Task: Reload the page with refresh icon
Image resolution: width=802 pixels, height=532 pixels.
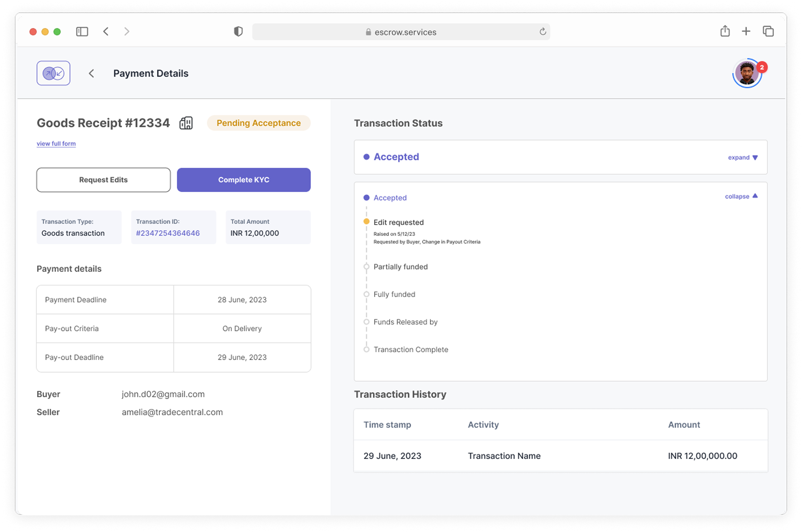Action: coord(543,32)
